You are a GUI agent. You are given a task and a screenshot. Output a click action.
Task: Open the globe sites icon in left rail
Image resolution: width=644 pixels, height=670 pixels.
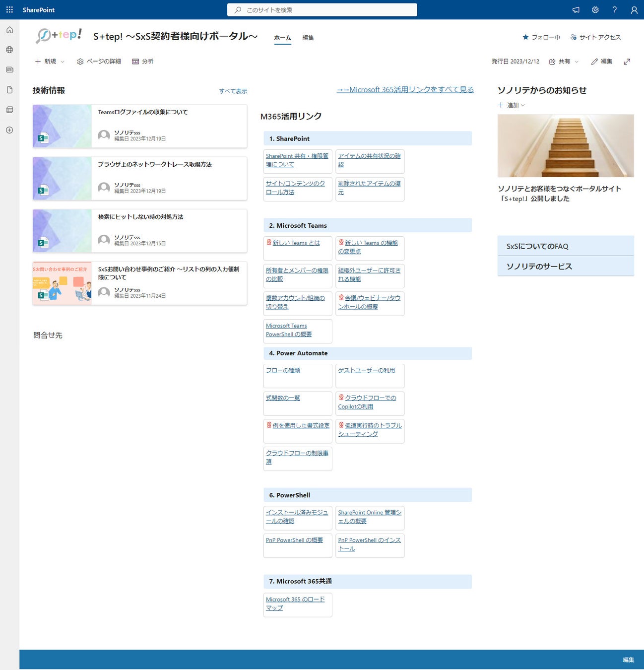coord(9,50)
